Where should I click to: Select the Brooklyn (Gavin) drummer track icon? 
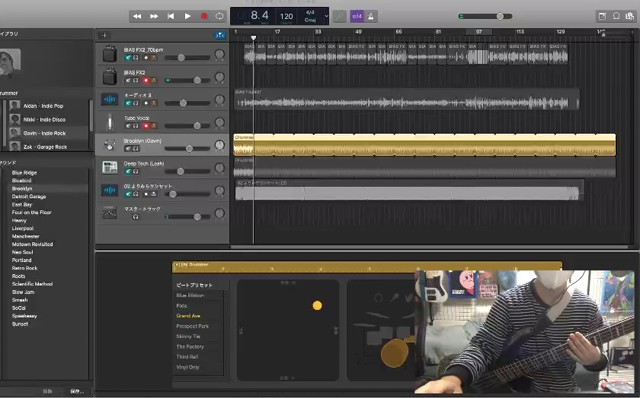click(x=110, y=145)
